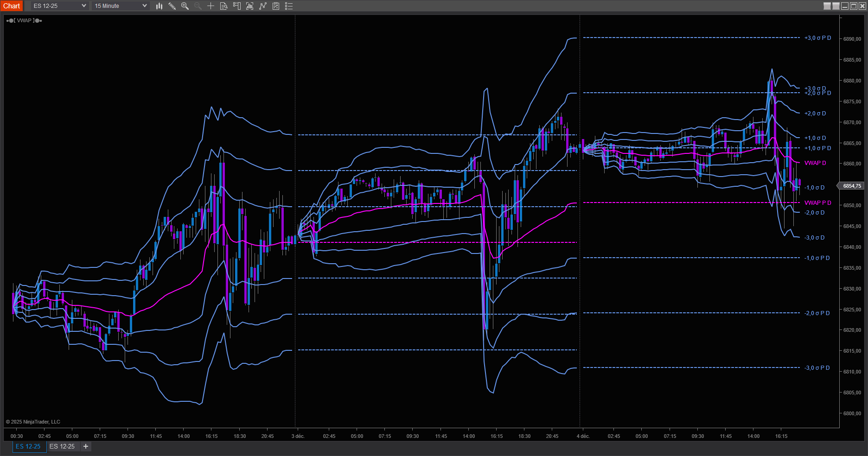Toggle the Data Box display
This screenshot has height=456, width=868.
coord(224,6)
